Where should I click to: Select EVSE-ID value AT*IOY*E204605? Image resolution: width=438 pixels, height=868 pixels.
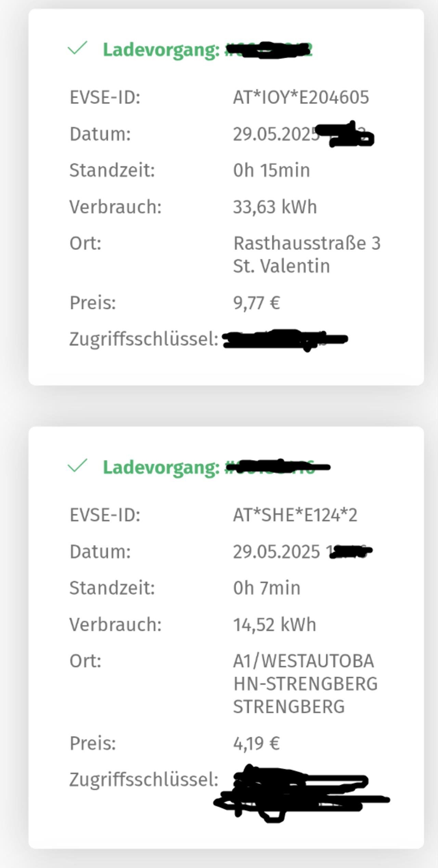point(301,97)
